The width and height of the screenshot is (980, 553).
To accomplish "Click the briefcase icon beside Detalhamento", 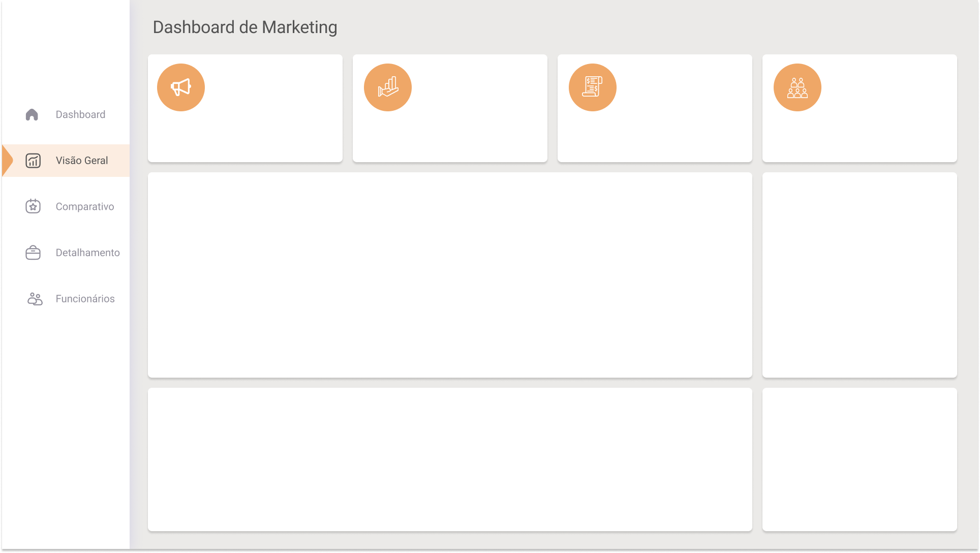I will pos(33,253).
